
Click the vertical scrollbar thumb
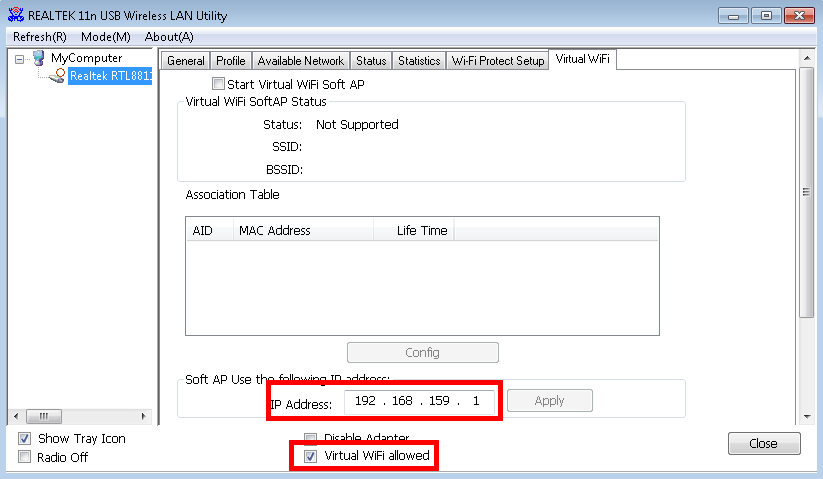[x=807, y=192]
